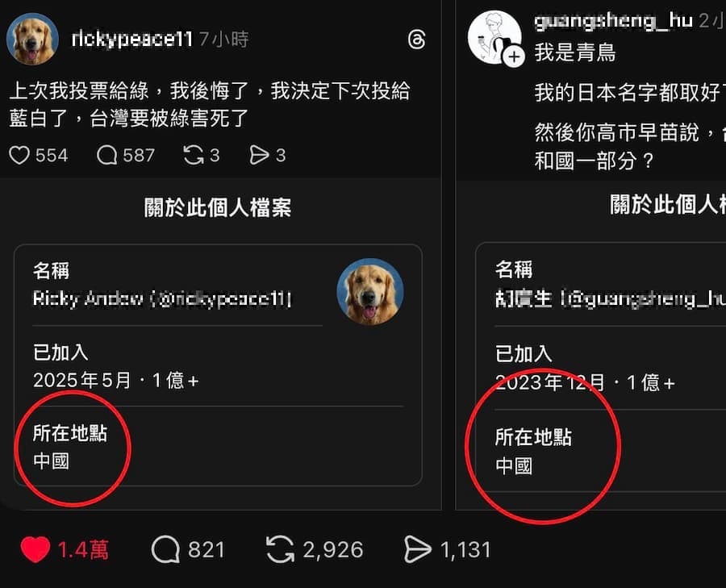Tap the Threads logo icon
The image size is (726, 588).
tap(417, 40)
